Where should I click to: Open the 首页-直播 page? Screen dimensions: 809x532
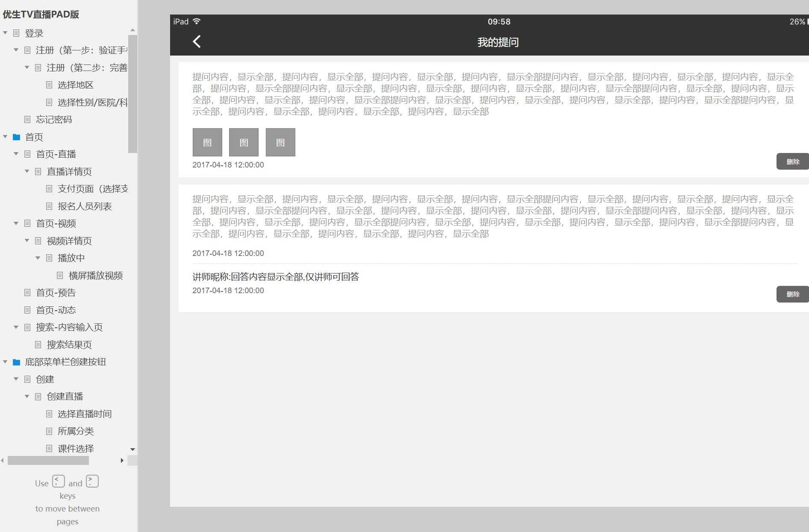[56, 154]
